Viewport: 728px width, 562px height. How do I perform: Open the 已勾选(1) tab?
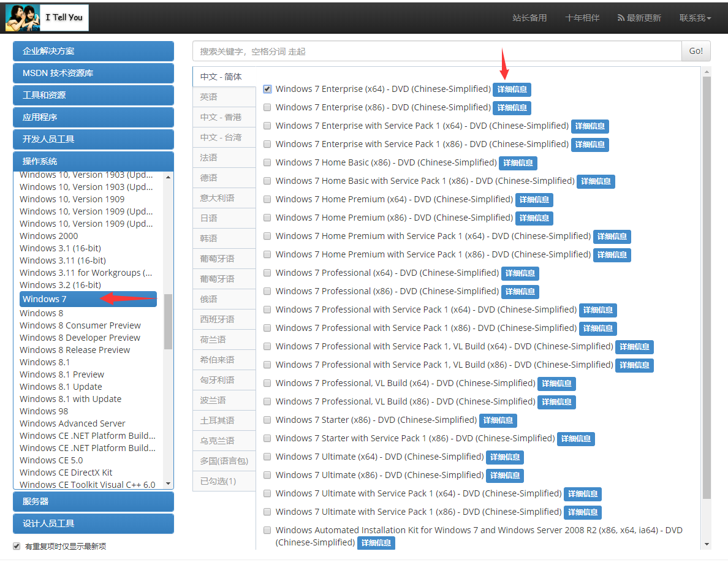pyautogui.click(x=224, y=481)
